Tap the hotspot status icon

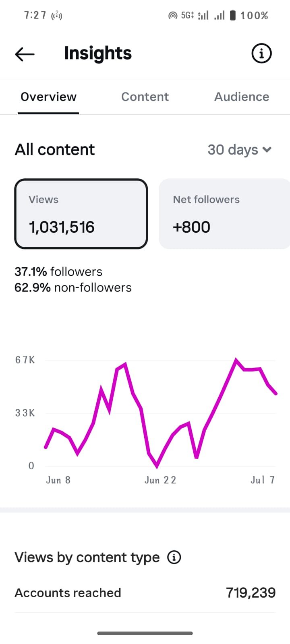click(x=173, y=16)
